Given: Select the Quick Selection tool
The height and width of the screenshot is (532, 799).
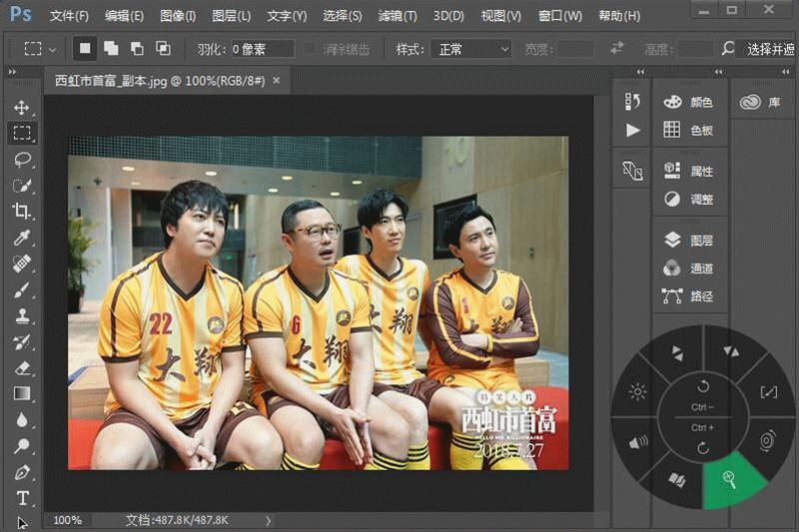Looking at the screenshot, I should pyautogui.click(x=21, y=186).
